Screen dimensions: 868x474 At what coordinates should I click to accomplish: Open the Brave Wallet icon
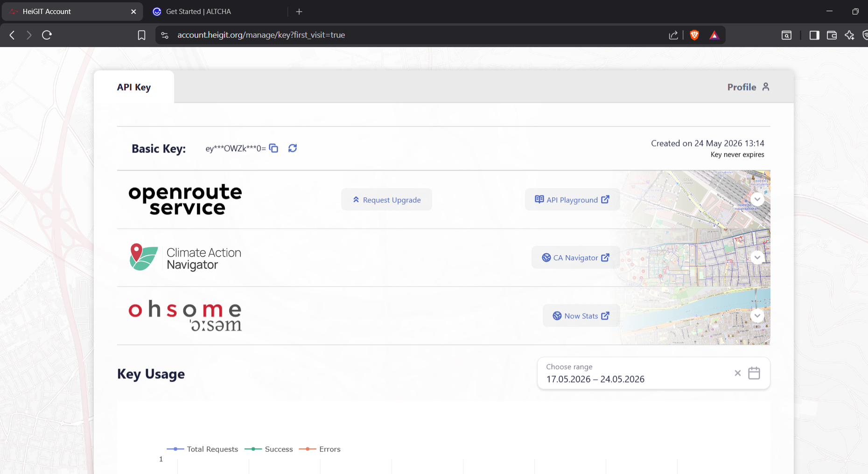(x=832, y=35)
